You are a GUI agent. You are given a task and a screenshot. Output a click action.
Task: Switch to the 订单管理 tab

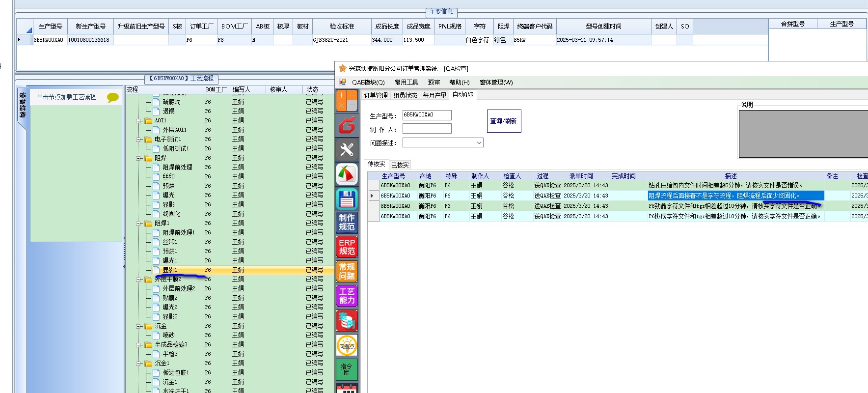(x=376, y=95)
